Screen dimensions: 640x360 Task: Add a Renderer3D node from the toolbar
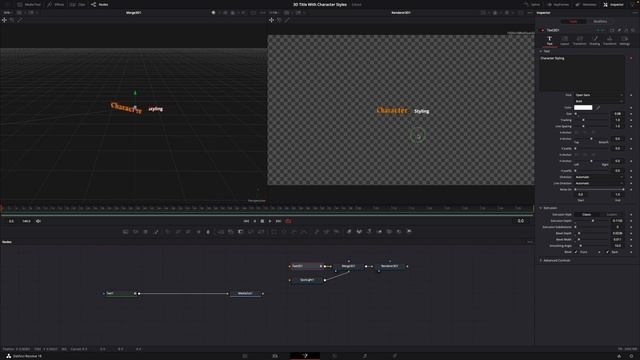pos(409,231)
